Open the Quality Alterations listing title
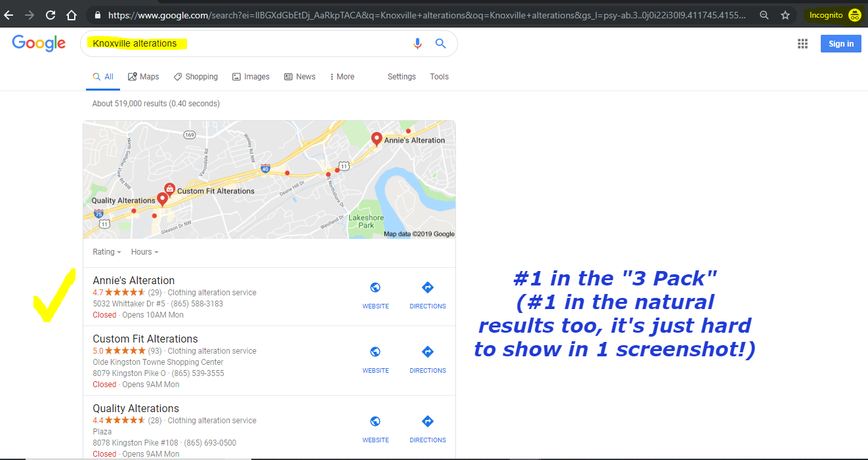Viewport: 868px width, 460px height. pos(136,408)
